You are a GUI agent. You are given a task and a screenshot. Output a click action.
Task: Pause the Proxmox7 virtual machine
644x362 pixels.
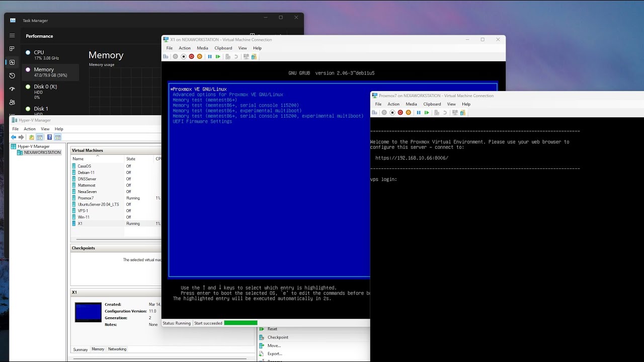click(x=419, y=113)
